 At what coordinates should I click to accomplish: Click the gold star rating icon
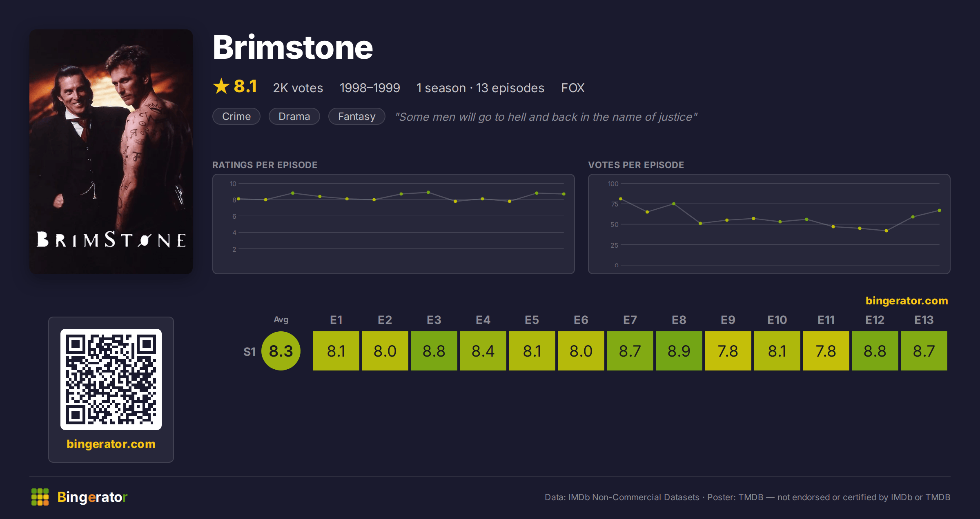pos(221,86)
